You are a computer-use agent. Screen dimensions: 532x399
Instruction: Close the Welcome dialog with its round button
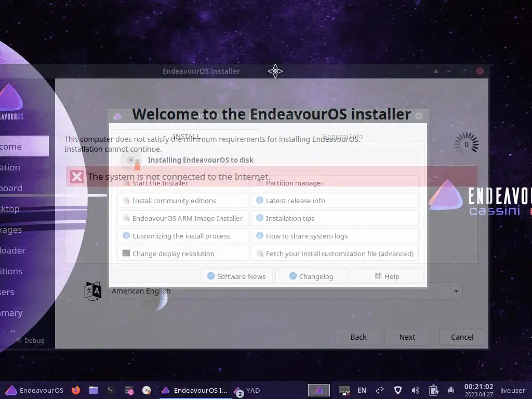[x=419, y=116]
